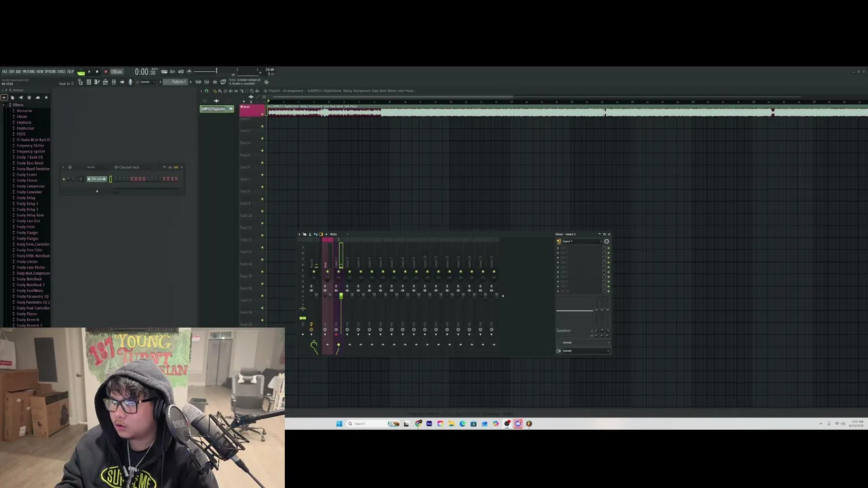
Task: Start playback with the Play button
Action: click(90, 72)
